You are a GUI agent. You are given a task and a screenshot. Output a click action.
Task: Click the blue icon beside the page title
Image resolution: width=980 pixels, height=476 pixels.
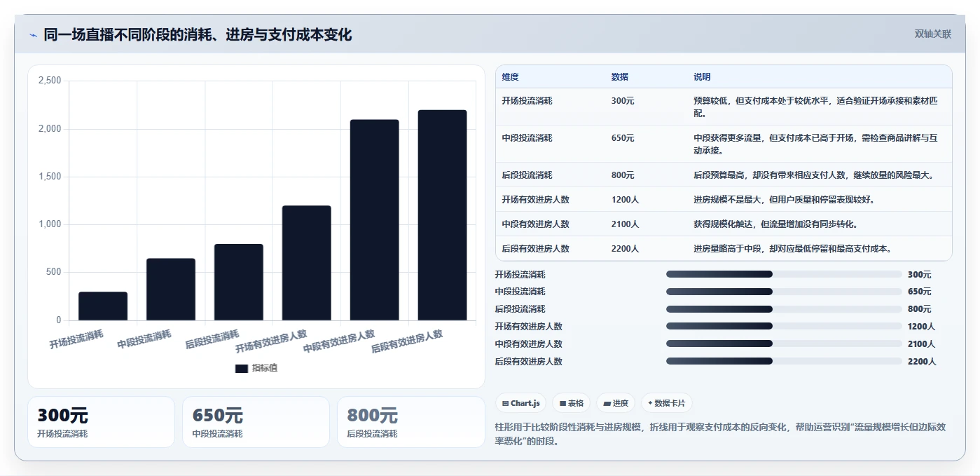33,35
